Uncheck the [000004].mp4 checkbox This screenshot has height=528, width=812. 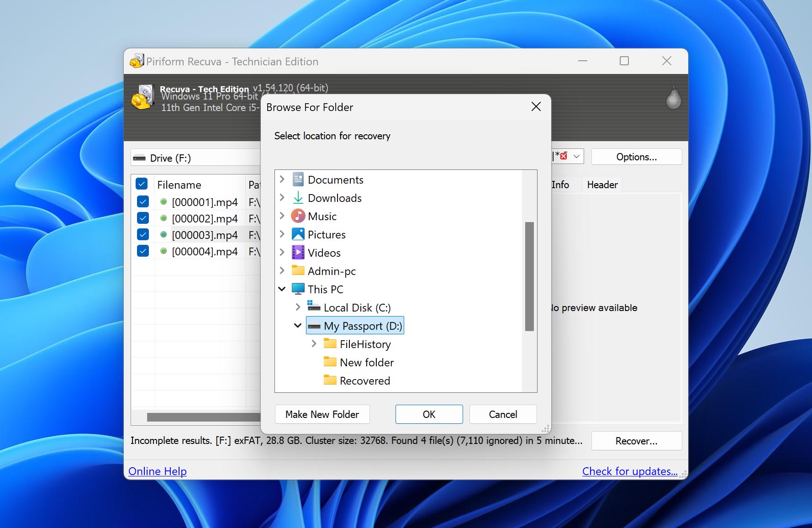click(143, 251)
